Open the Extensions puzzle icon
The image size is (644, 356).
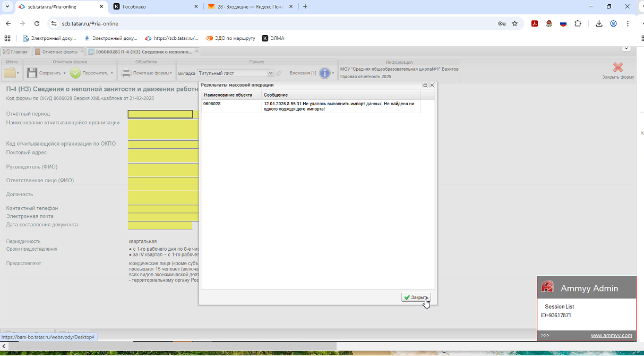578,23
